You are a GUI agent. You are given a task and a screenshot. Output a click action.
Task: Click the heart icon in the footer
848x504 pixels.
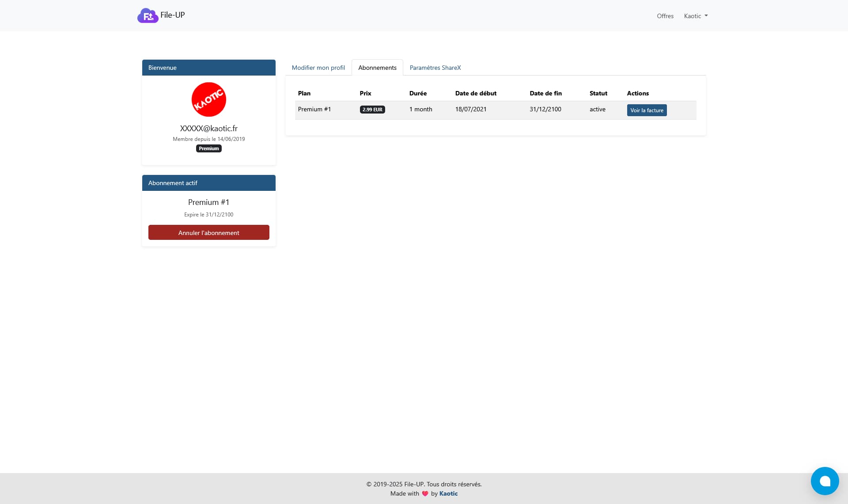pyautogui.click(x=425, y=493)
